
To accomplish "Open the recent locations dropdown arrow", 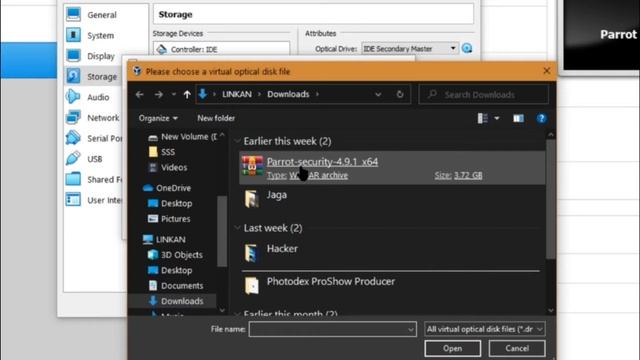I will pos(173,95).
